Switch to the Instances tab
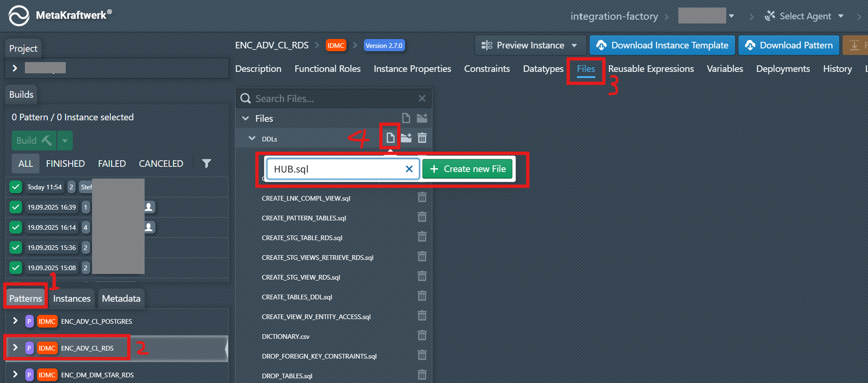 (71, 298)
